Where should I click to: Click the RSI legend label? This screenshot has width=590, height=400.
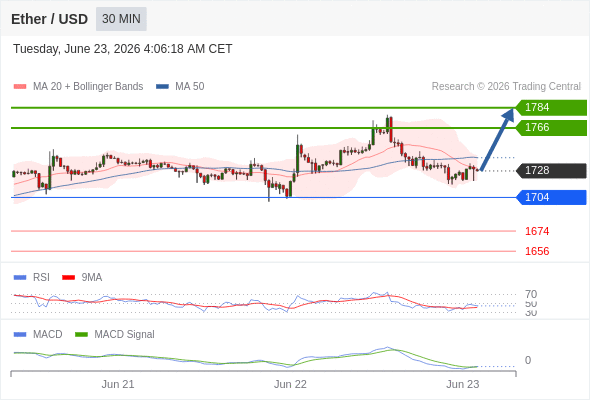(41, 277)
